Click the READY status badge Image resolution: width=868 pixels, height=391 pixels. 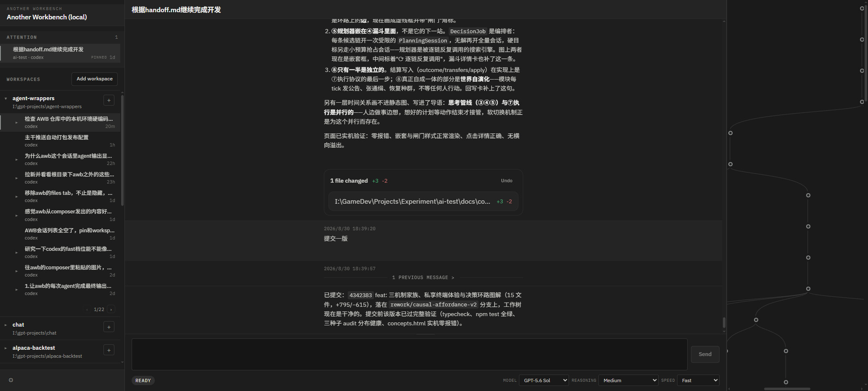click(x=143, y=380)
